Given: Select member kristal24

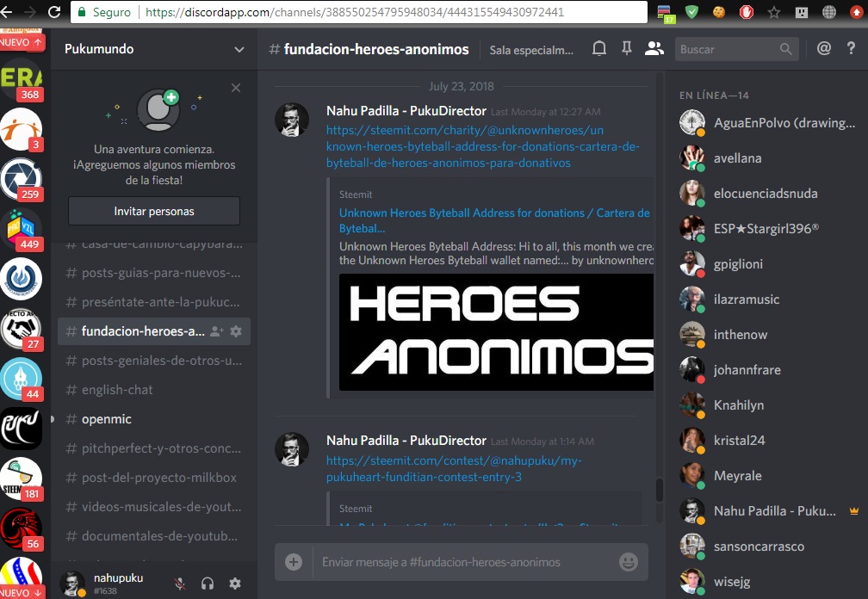Looking at the screenshot, I should click(x=766, y=441).
